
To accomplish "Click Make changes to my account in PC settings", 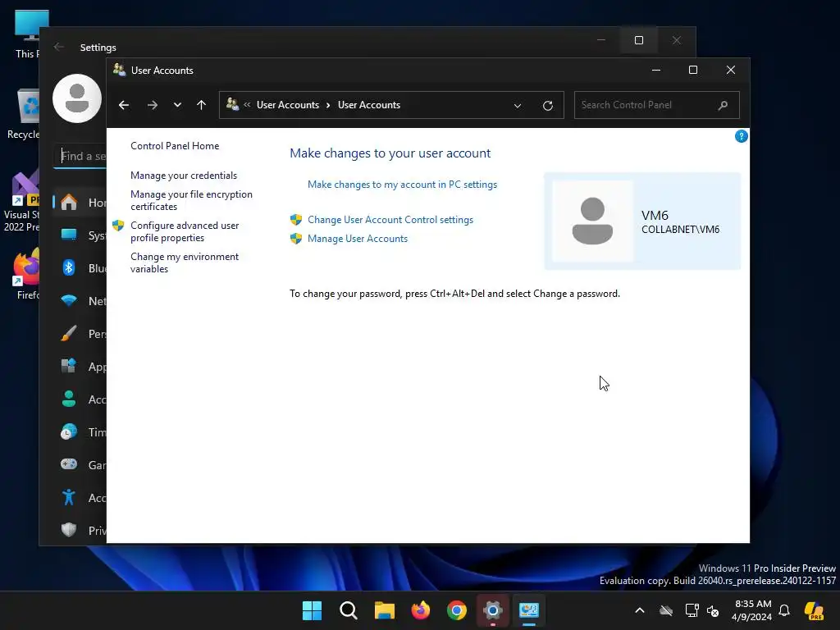I will click(402, 185).
